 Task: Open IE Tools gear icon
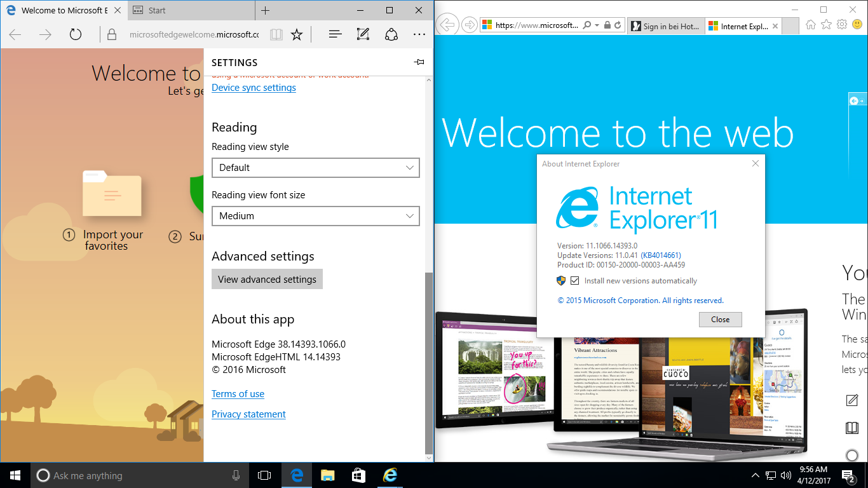click(842, 25)
